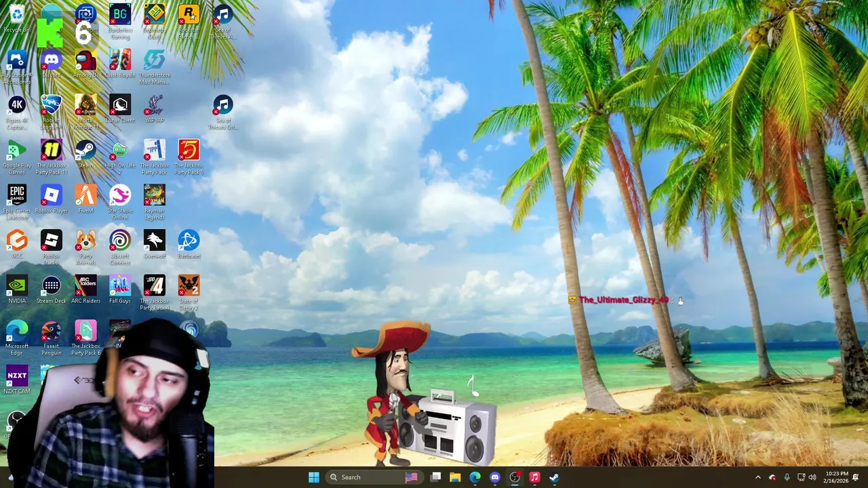Launch NZXT CAM desktop shortcut
The width and height of the screenshot is (868, 488).
click(x=16, y=380)
